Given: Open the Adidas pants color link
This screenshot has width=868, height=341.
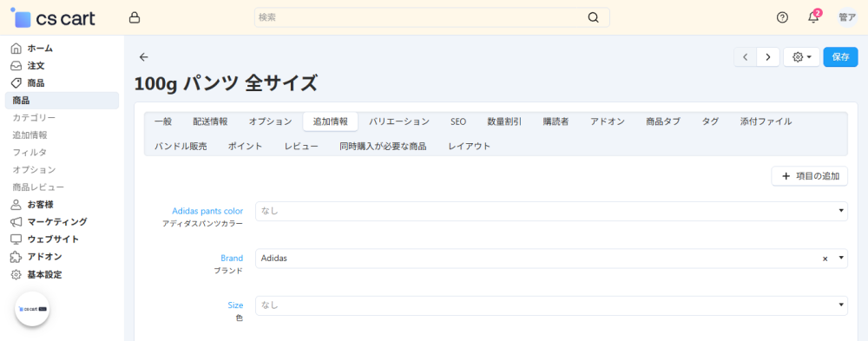Looking at the screenshot, I should 207,211.
